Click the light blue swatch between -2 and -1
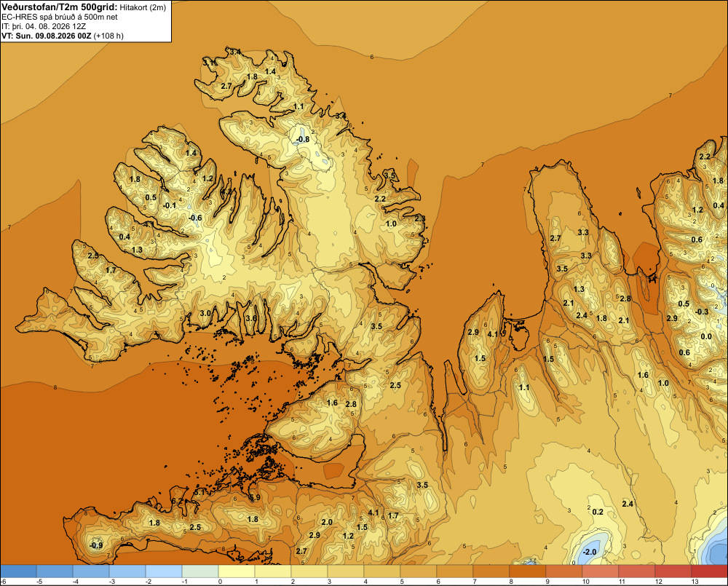Image resolution: width=728 pixels, height=586 pixels. (x=164, y=571)
